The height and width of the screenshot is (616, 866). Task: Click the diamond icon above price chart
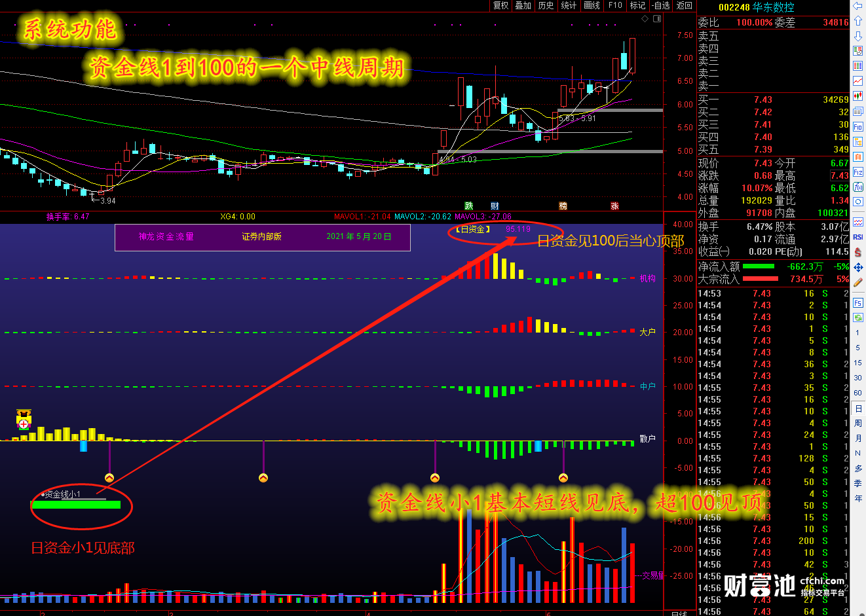click(x=645, y=18)
